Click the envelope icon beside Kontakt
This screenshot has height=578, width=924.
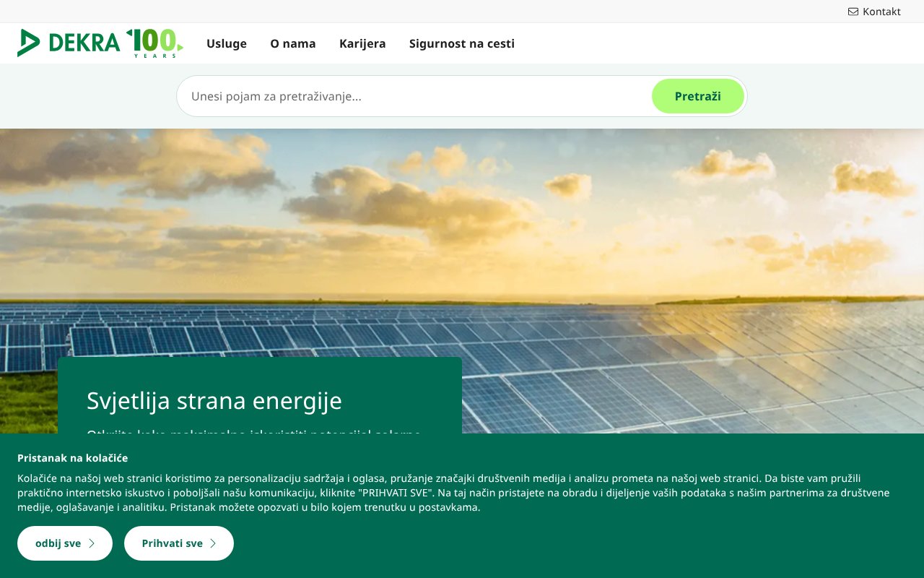click(x=852, y=12)
